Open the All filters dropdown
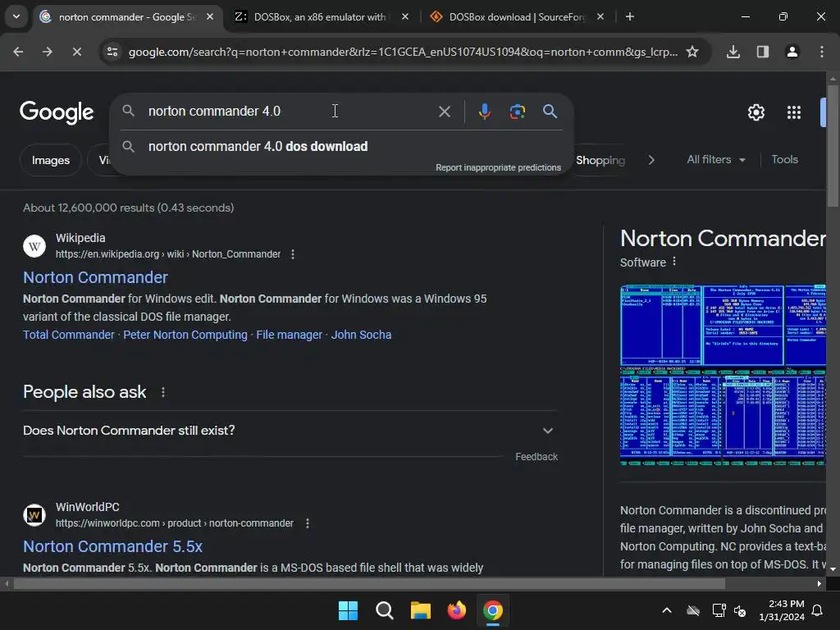Screen dimensions: 840x630 [715, 160]
